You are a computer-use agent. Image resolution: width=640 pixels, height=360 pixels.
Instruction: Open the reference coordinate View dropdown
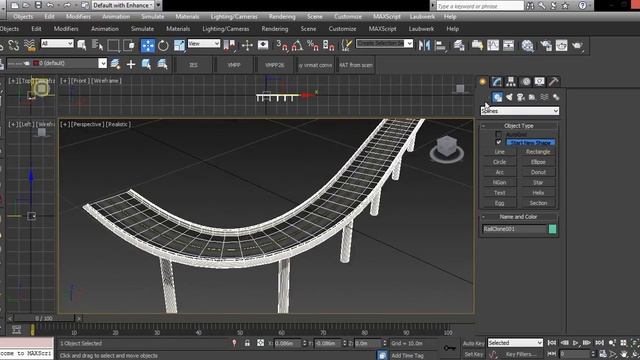pyautogui.click(x=204, y=43)
